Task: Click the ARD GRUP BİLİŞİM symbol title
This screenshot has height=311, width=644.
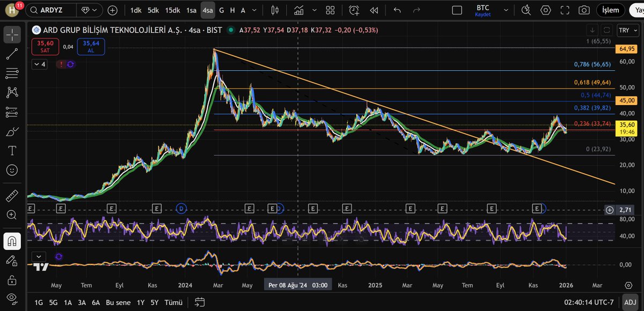Action: (113, 30)
